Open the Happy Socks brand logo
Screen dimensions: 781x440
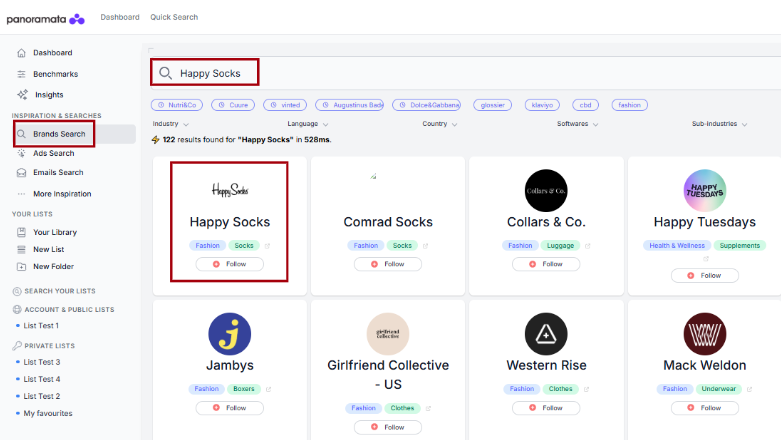point(230,190)
